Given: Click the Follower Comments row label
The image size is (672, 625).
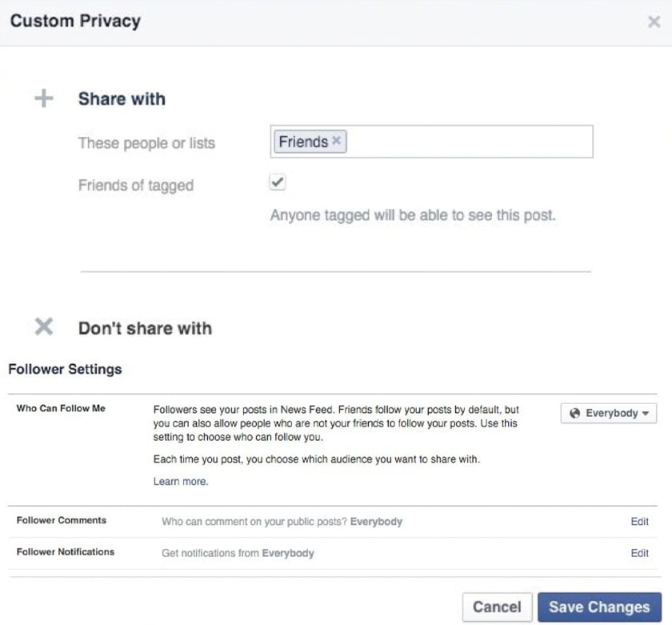Looking at the screenshot, I should pyautogui.click(x=61, y=520).
